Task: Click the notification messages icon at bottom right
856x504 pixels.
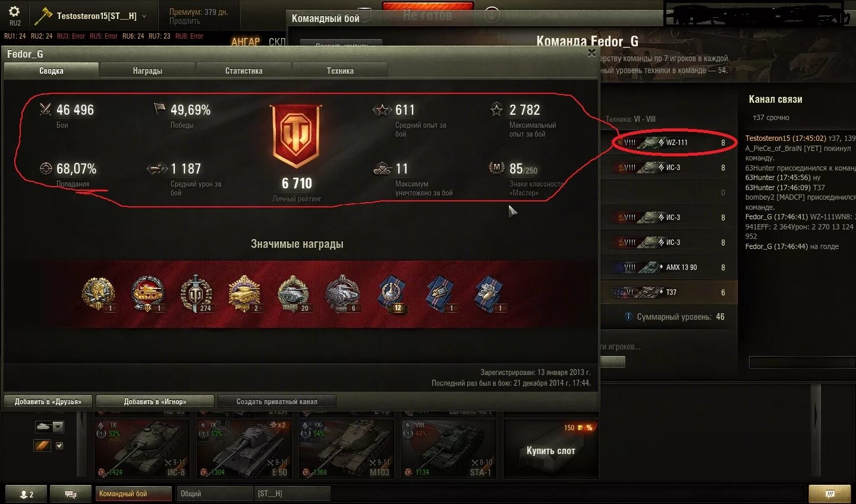Action: tap(830, 494)
